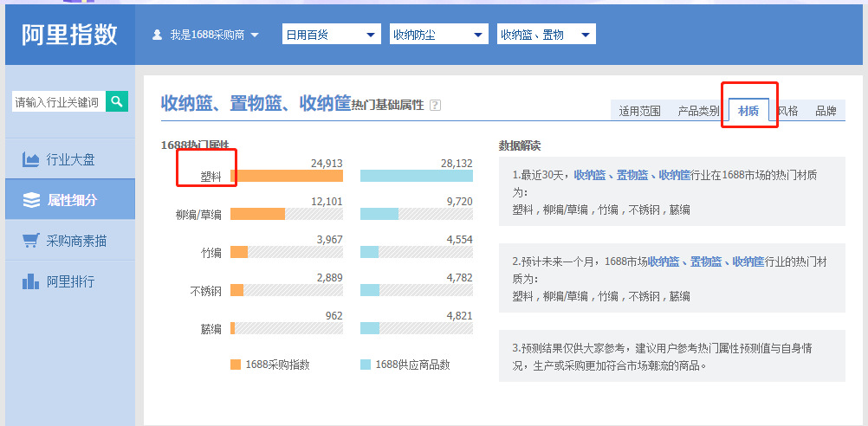This screenshot has height=426, width=868.
Task: Open the 收纳篮、置物 product dropdown
Action: (547, 35)
